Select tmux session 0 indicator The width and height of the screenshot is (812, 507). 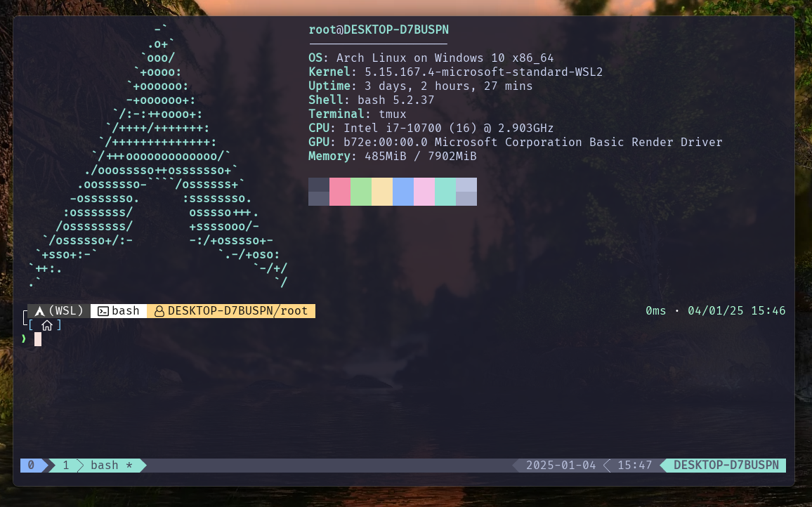[31, 466]
